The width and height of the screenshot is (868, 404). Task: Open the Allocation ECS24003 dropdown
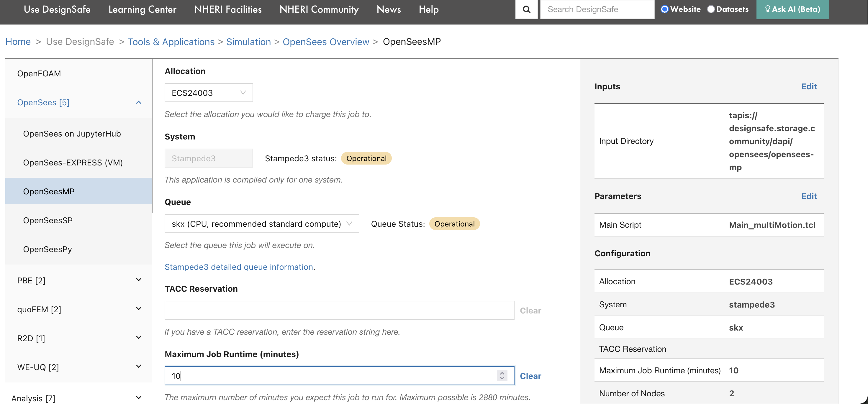click(x=209, y=93)
